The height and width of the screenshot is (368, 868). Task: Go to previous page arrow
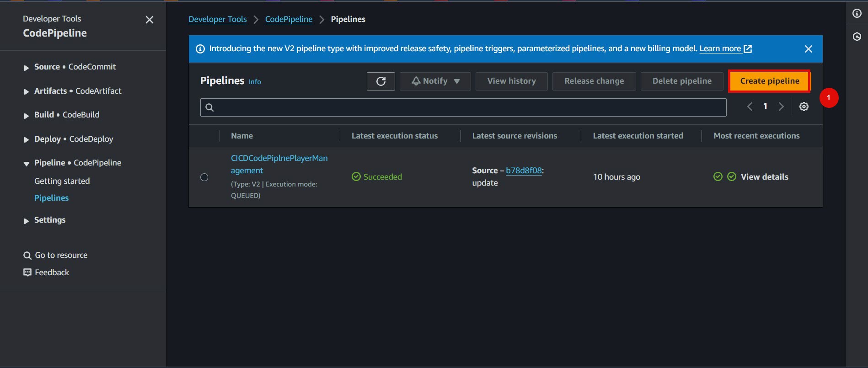[750, 107]
